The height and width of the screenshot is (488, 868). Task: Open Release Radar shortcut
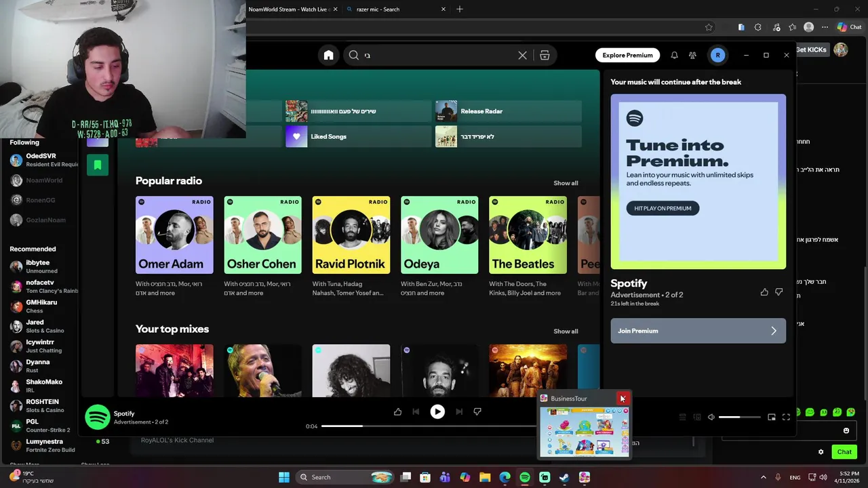pyautogui.click(x=508, y=111)
